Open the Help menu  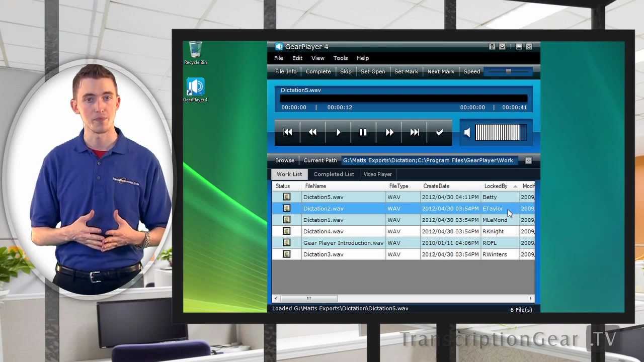pos(363,58)
